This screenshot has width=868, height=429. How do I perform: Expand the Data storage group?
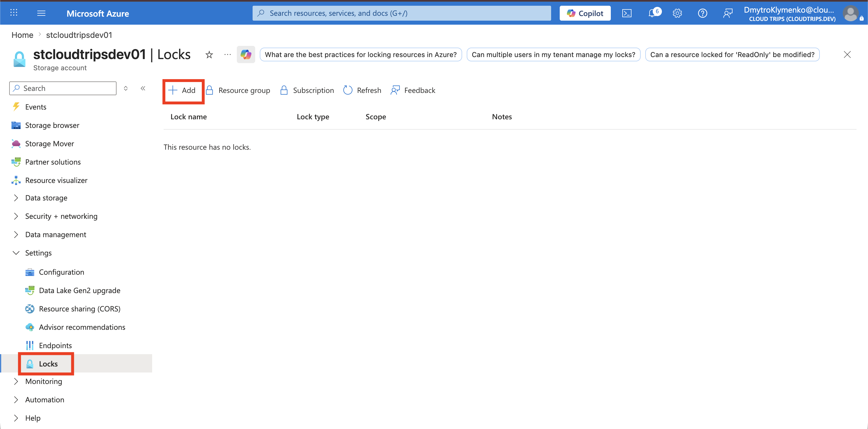pyautogui.click(x=46, y=198)
